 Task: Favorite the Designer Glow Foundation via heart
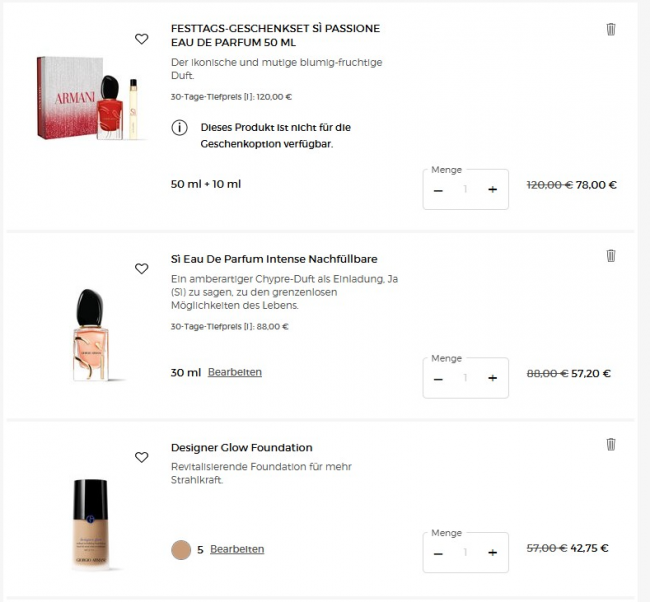pos(141,457)
